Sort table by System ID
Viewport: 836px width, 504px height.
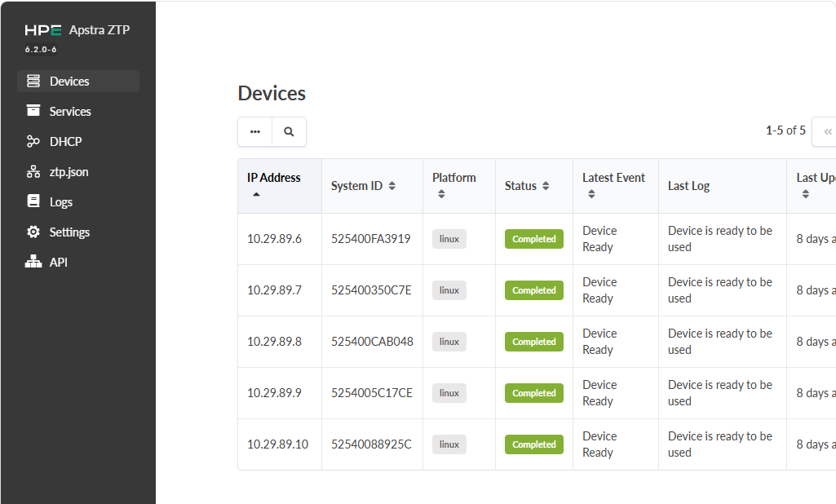(x=372, y=186)
